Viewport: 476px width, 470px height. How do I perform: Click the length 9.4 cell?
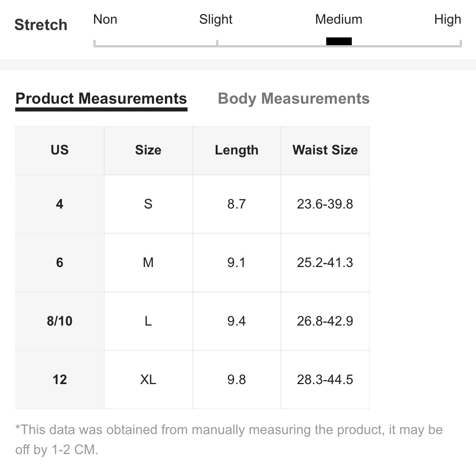237,321
